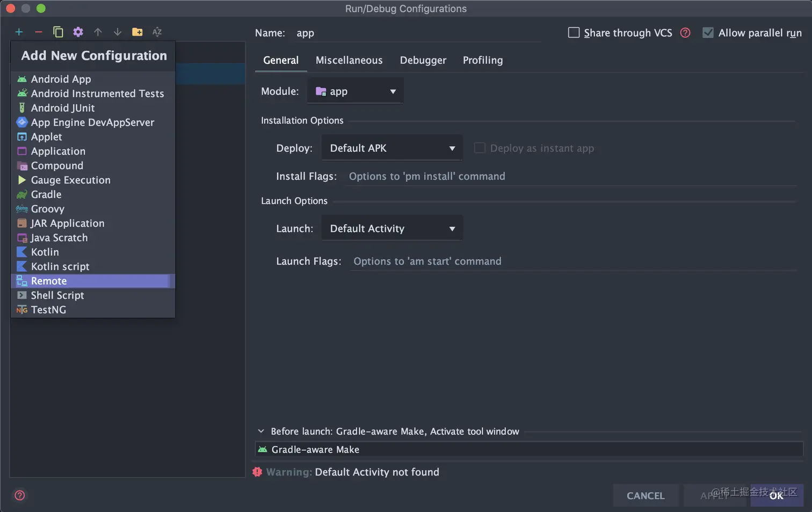The height and width of the screenshot is (512, 812).
Task: Toggle the Allow parallel run checkbox
Action: coord(708,33)
